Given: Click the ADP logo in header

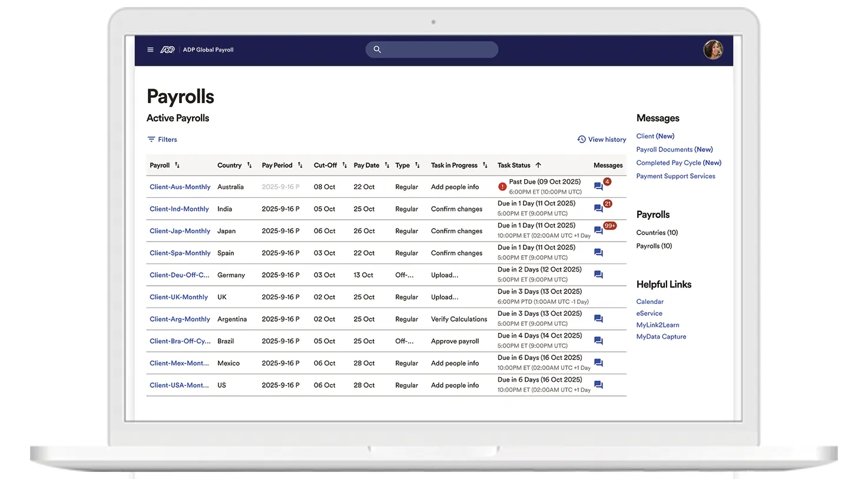Looking at the screenshot, I should [x=167, y=50].
